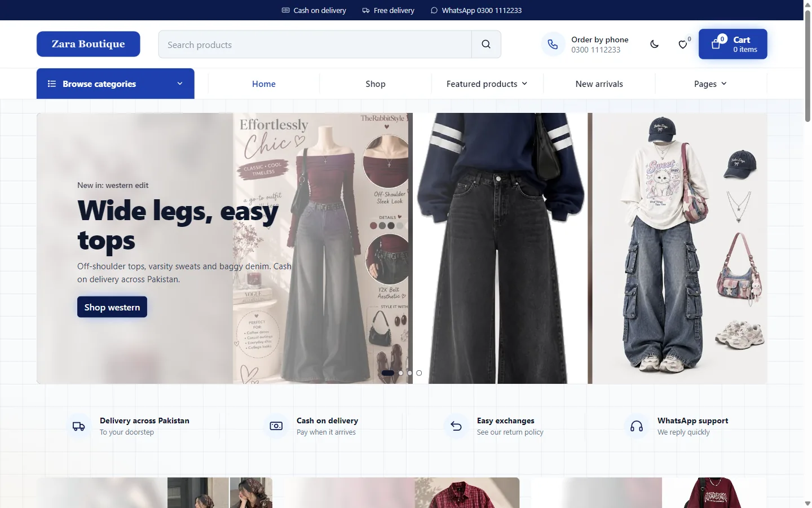Open the Shop menu item

(376, 84)
